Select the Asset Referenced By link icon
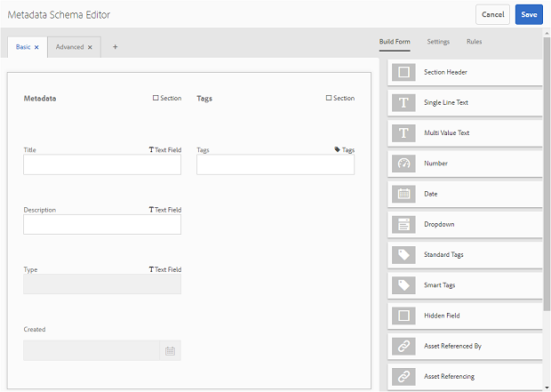This screenshot has width=551, height=392. 403,346
